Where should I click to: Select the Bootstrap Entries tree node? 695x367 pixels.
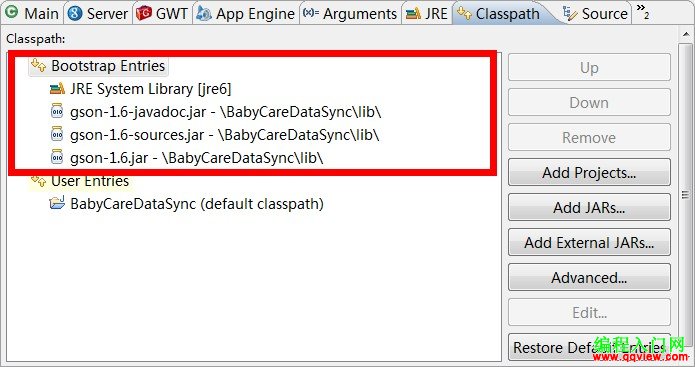(x=98, y=66)
